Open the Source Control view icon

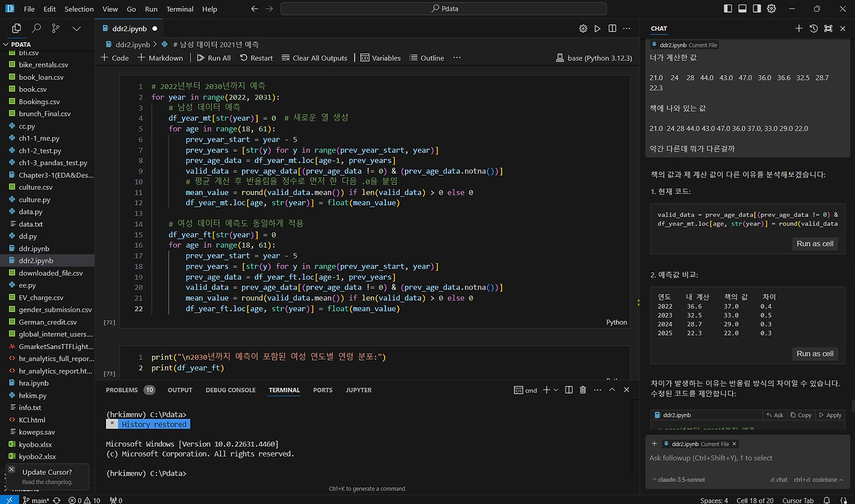55,29
